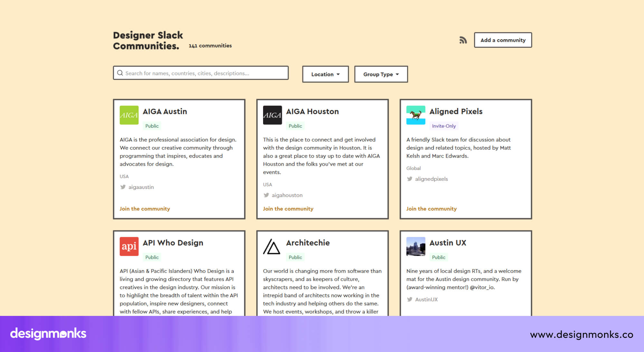Click the Aligned Pixels horse logo
Image resolution: width=644 pixels, height=352 pixels.
pos(416,115)
